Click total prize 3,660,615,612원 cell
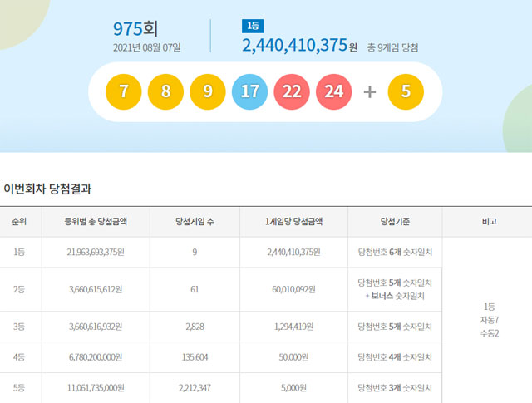 click(x=96, y=289)
